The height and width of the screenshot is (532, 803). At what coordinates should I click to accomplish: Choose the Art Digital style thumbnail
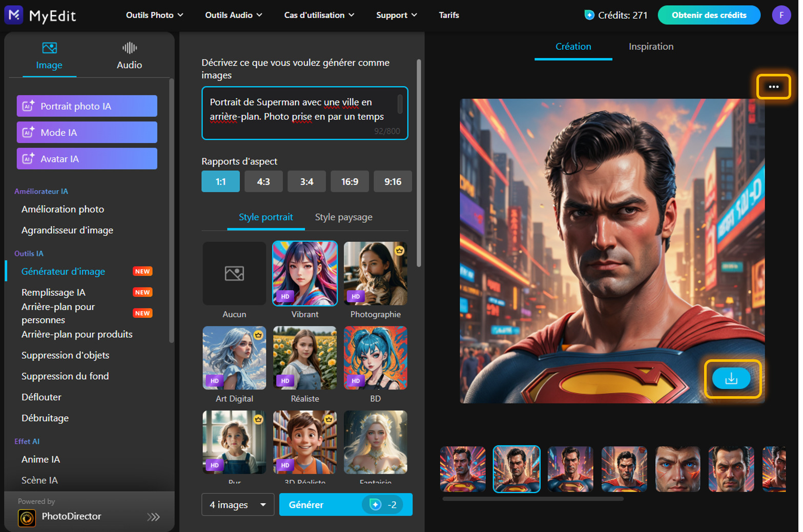(x=234, y=358)
